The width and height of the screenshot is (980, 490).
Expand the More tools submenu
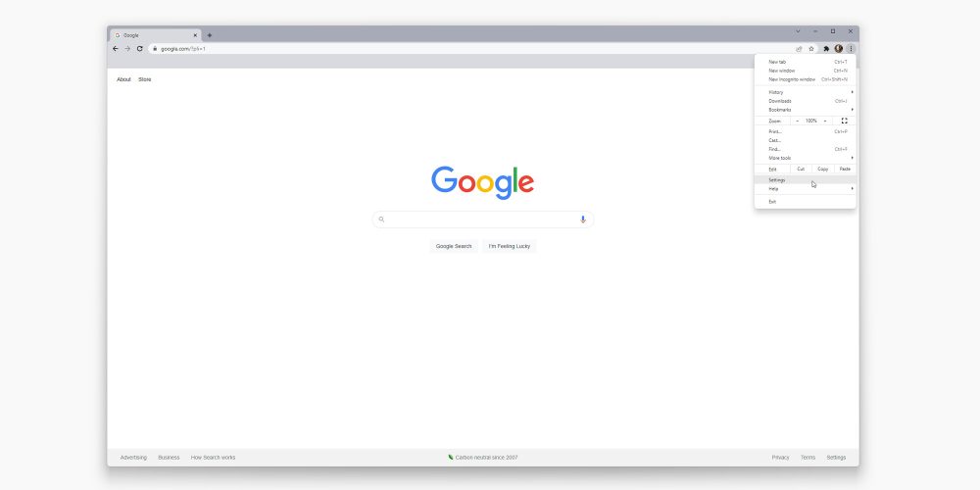805,158
